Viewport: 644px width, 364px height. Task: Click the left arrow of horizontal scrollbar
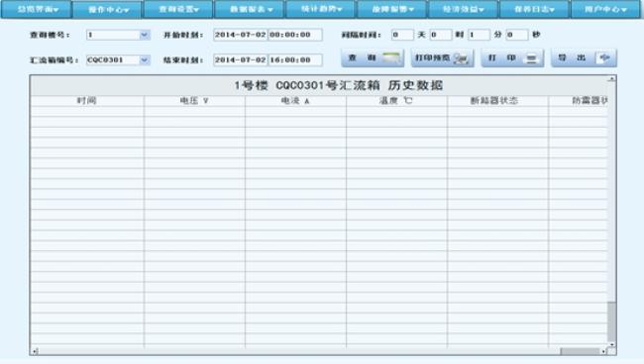pos(36,351)
